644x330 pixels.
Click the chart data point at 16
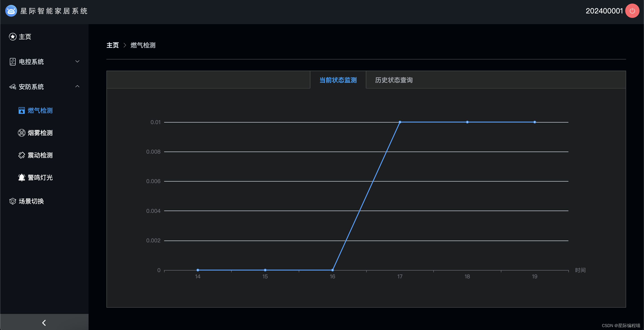pos(332,270)
